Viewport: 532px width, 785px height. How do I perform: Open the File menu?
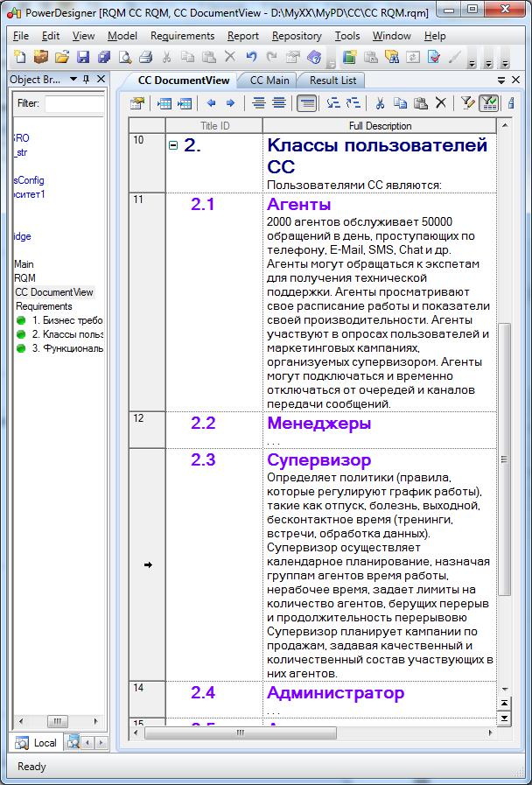[x=20, y=36]
